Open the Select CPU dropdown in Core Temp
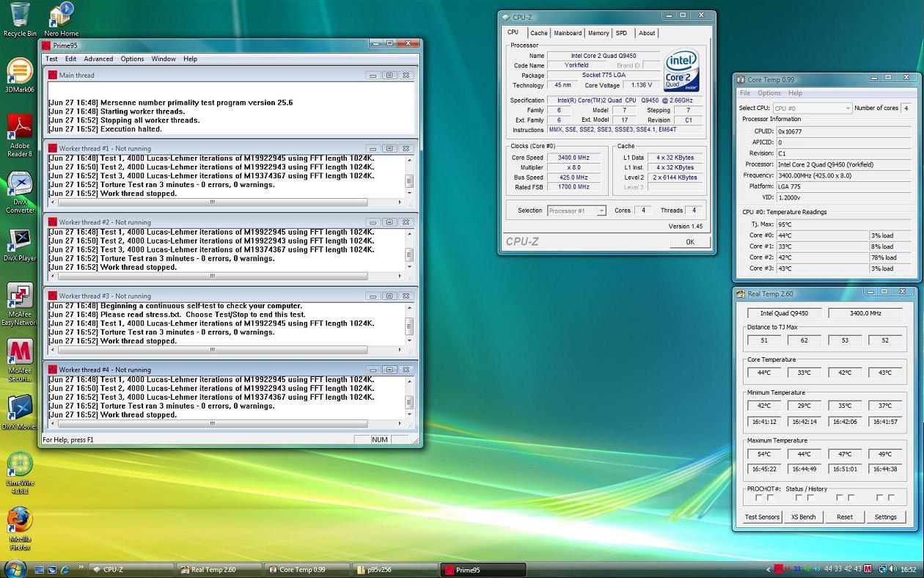 coord(813,108)
